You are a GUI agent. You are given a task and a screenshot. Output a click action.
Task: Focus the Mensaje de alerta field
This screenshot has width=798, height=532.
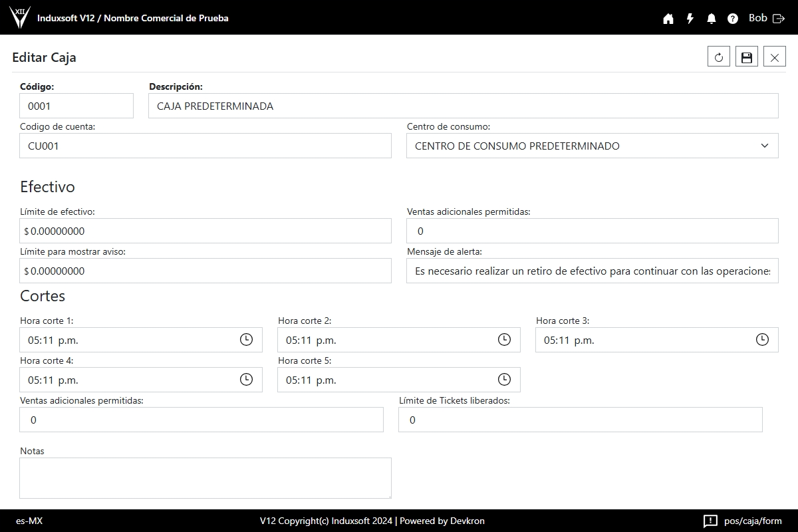(592, 271)
